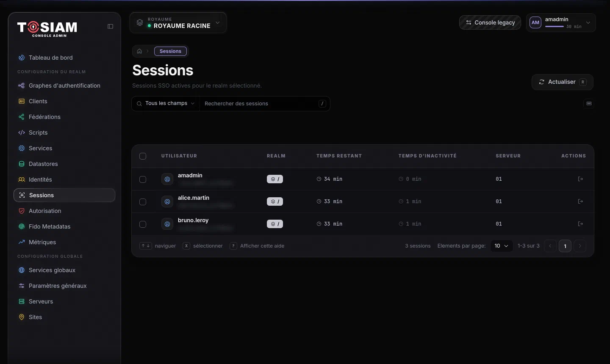Viewport: 610px width, 364px height.
Task: Collapse the sidebar with the panel icon
Action: pyautogui.click(x=110, y=26)
